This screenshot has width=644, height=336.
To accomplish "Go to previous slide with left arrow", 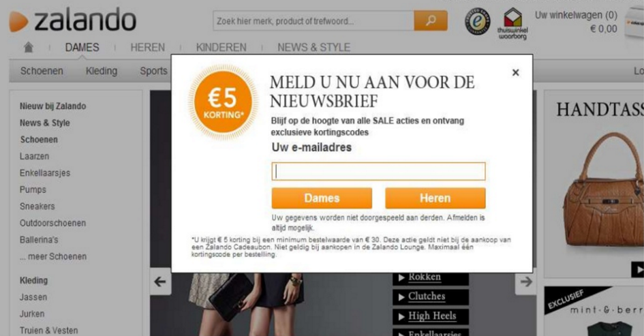I will click(x=160, y=281).
